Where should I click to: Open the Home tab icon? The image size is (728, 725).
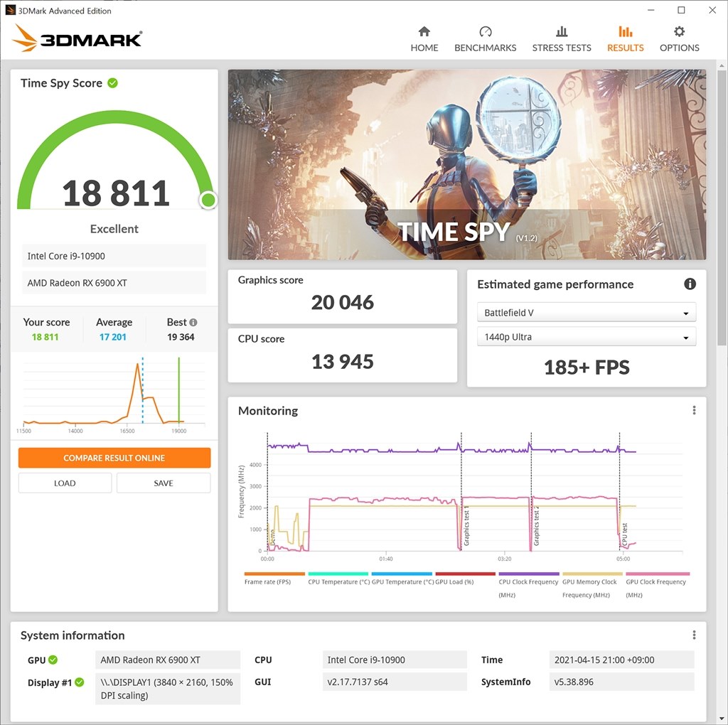424,31
